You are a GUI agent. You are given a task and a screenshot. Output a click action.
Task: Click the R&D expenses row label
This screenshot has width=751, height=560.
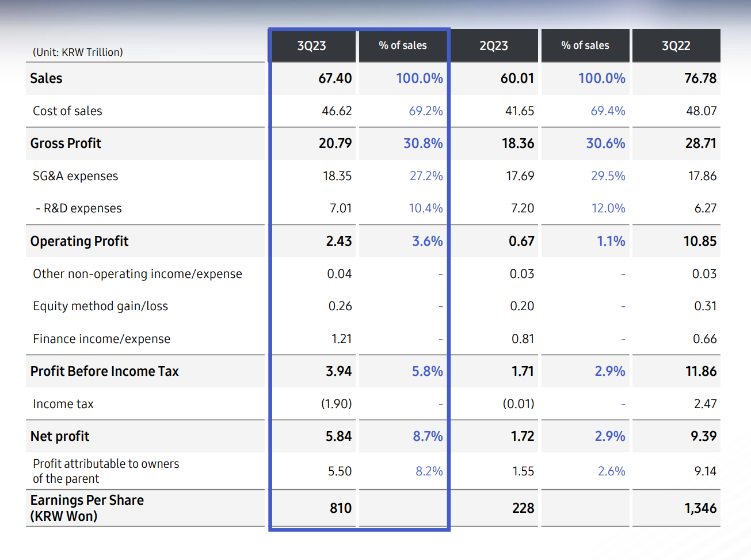tap(79, 208)
